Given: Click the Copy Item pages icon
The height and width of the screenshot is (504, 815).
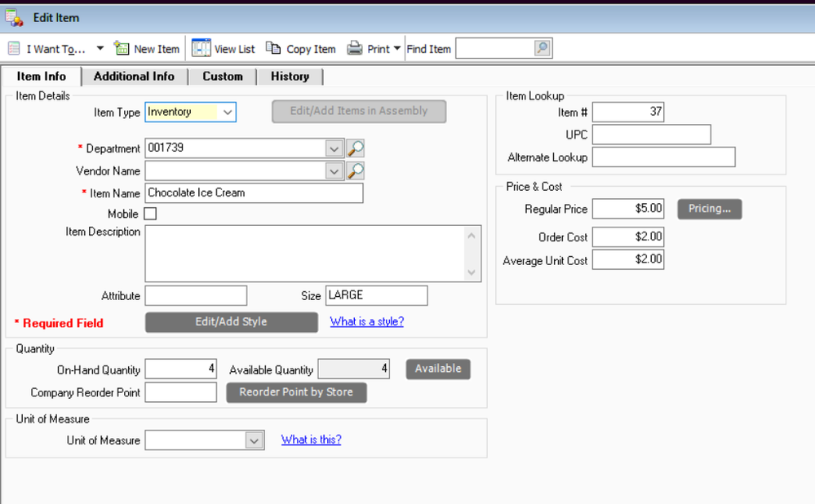Looking at the screenshot, I should [273, 48].
